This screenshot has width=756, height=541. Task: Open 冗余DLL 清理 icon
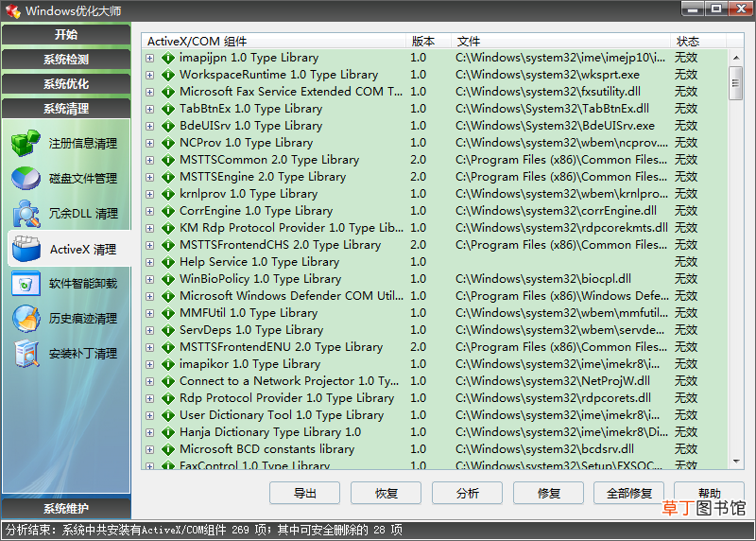coord(26,214)
